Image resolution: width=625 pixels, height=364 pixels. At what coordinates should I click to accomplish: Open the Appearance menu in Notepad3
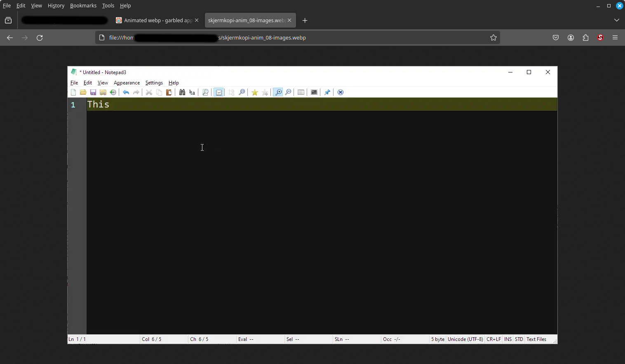tap(127, 83)
